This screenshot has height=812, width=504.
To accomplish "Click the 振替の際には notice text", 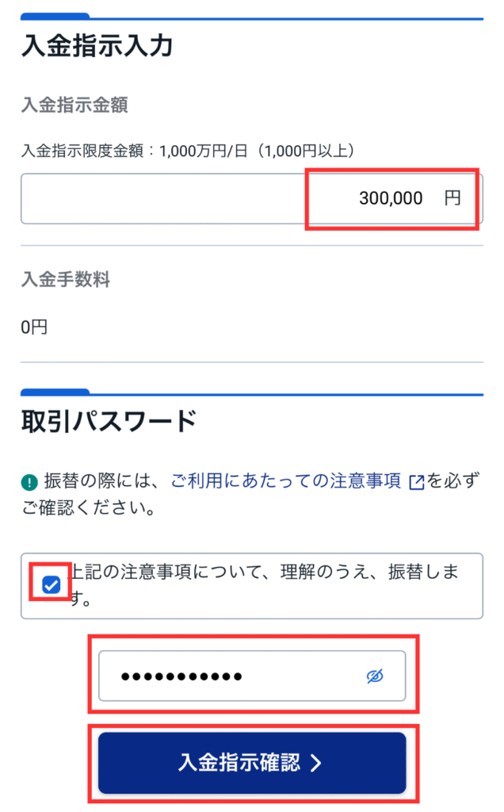I will click(x=93, y=482).
